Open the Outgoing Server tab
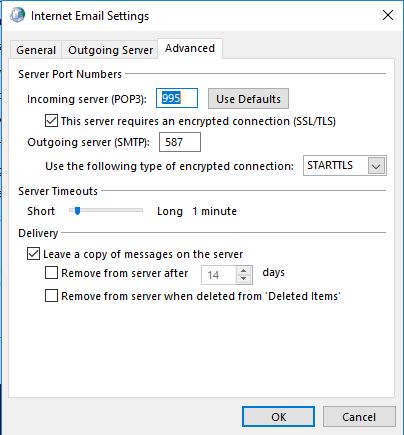This screenshot has width=404, height=435. (110, 50)
